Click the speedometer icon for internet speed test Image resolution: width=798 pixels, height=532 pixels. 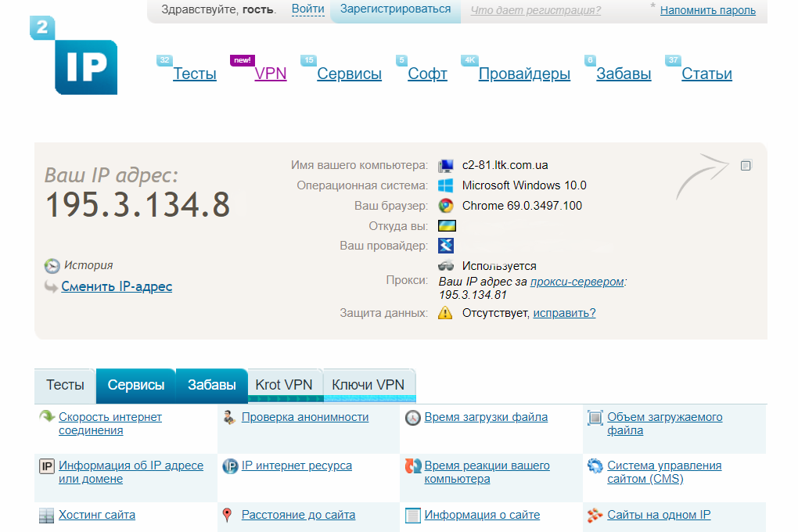[x=47, y=417]
